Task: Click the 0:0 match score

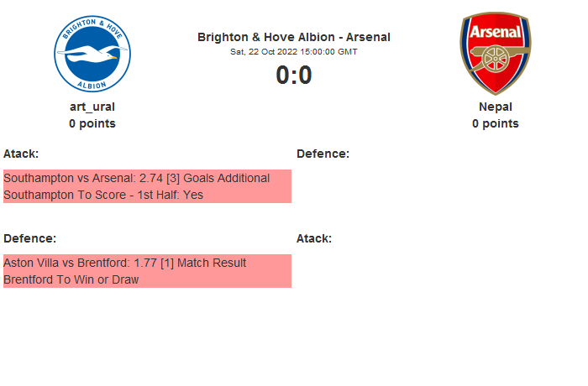Action: [294, 76]
